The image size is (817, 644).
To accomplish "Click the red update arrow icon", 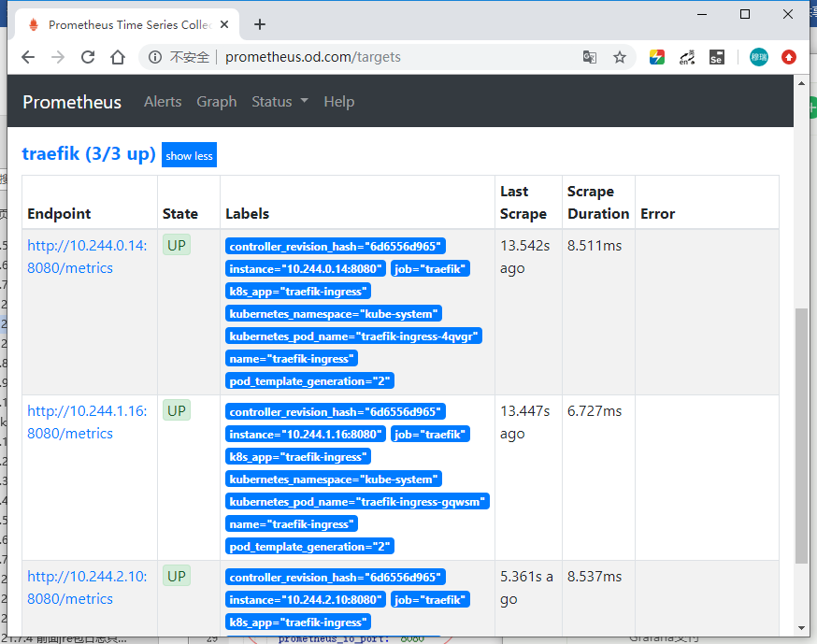I will coord(789,57).
